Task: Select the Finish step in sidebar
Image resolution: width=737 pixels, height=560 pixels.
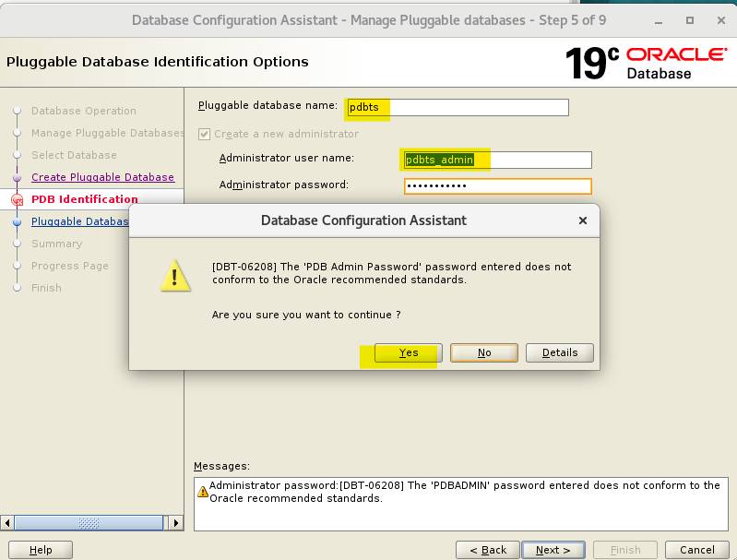Action: [x=46, y=288]
